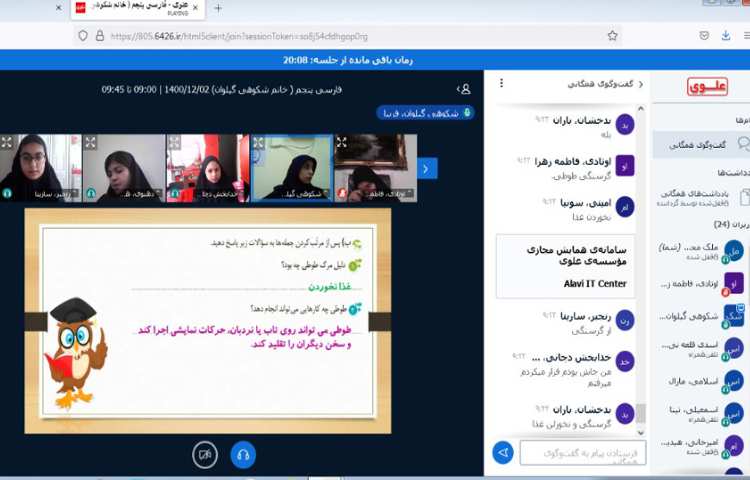Click امینی، سونیا avatar in the chat
This screenshot has width=750, height=480.
tap(625, 207)
